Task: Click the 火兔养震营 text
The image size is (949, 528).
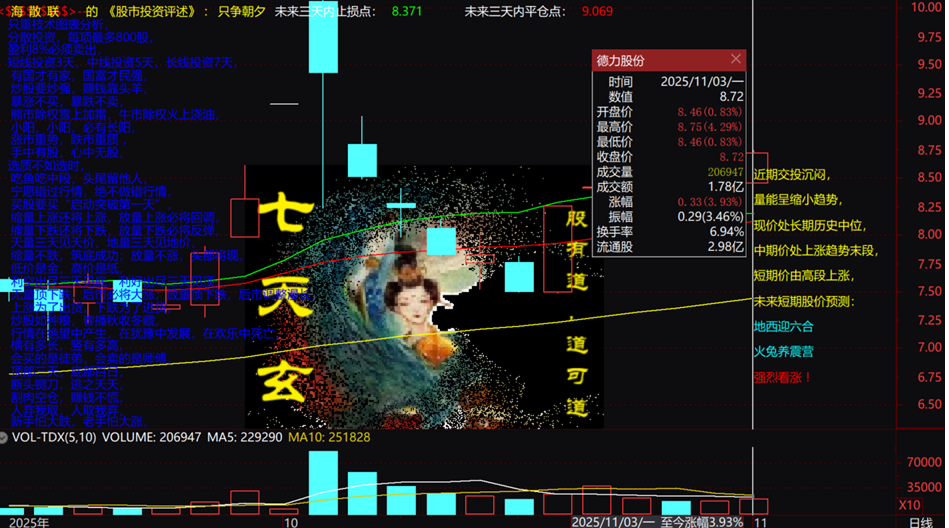Action: (783, 352)
